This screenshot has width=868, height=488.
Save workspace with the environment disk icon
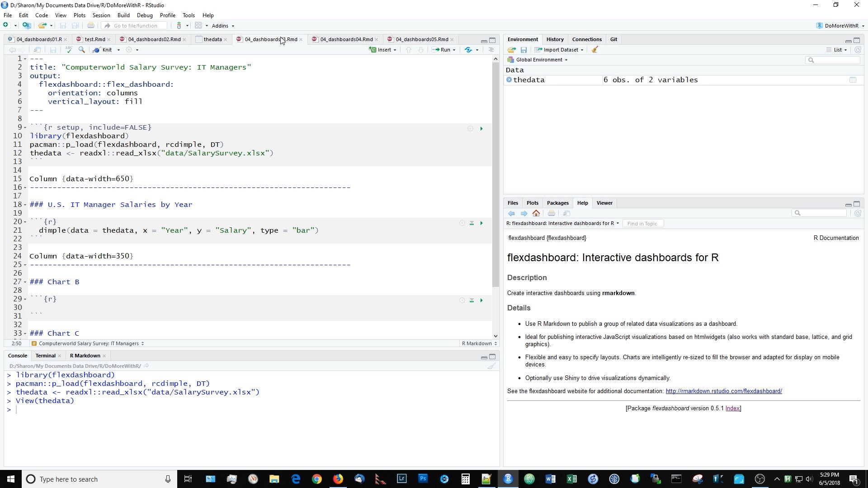tap(524, 50)
